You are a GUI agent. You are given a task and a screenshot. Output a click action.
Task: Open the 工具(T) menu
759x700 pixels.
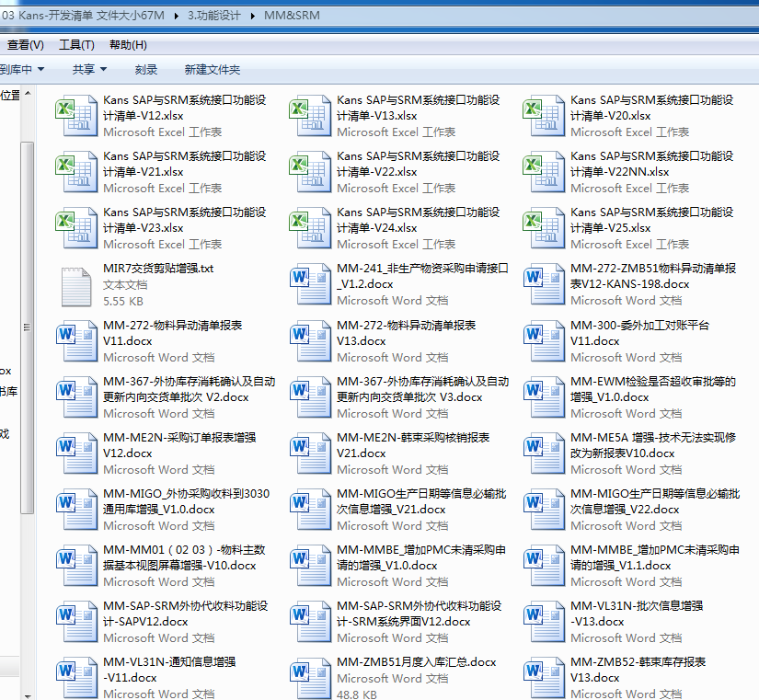coord(76,45)
